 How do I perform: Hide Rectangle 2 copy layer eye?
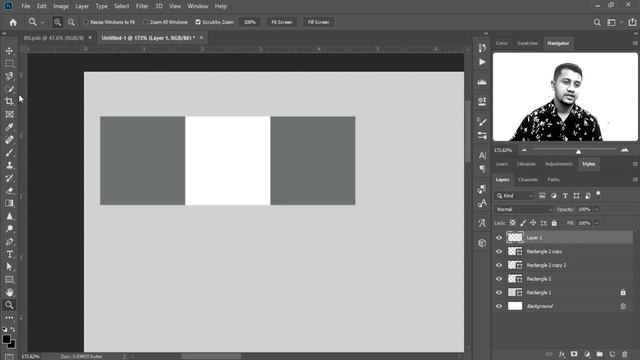499,251
